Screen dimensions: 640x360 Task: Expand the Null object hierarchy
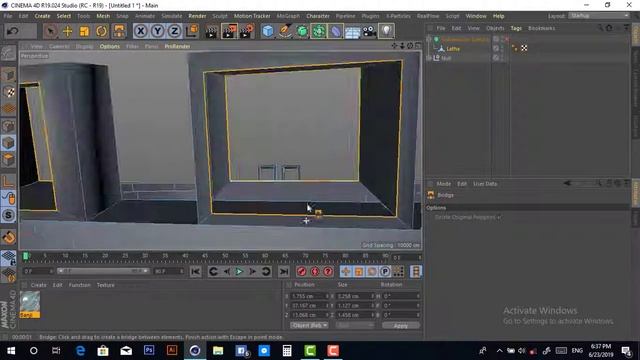tap(429, 58)
